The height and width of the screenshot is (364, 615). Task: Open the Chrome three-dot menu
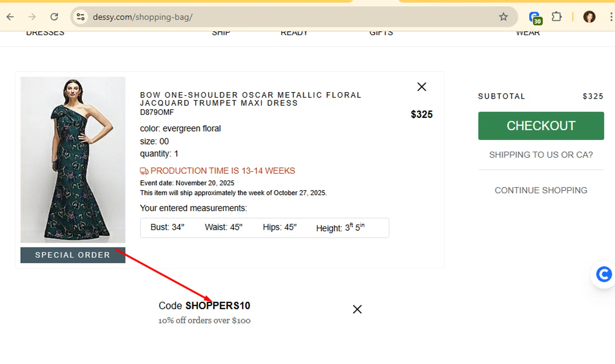click(x=611, y=17)
